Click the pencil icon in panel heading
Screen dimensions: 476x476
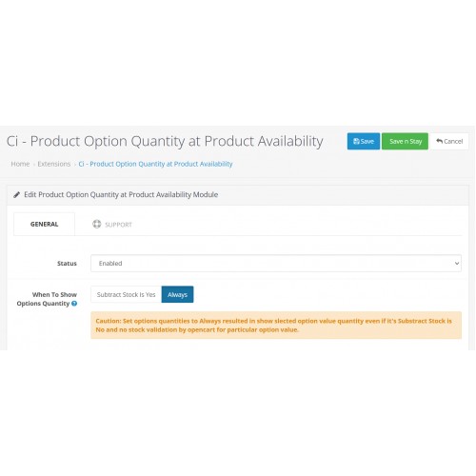17,194
